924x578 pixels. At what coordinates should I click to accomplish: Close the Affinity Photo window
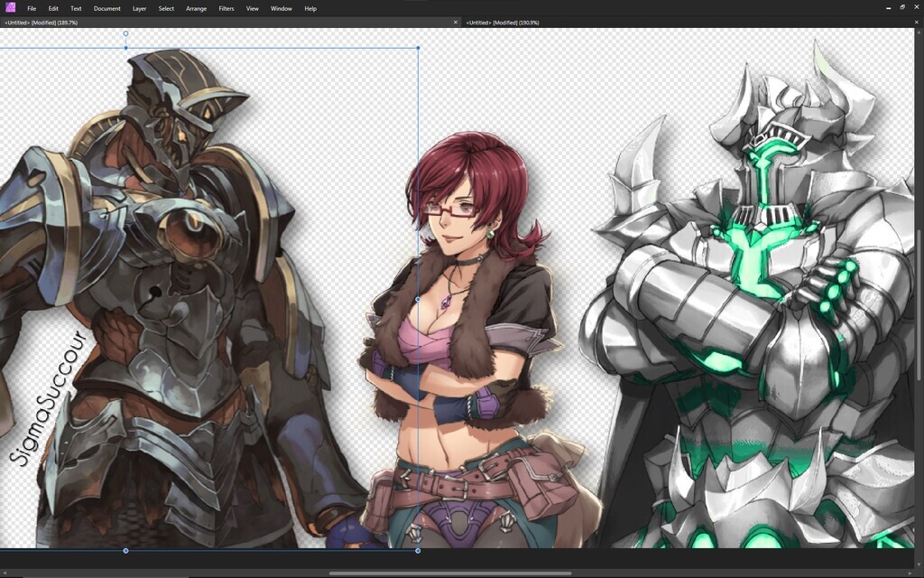[917, 7]
